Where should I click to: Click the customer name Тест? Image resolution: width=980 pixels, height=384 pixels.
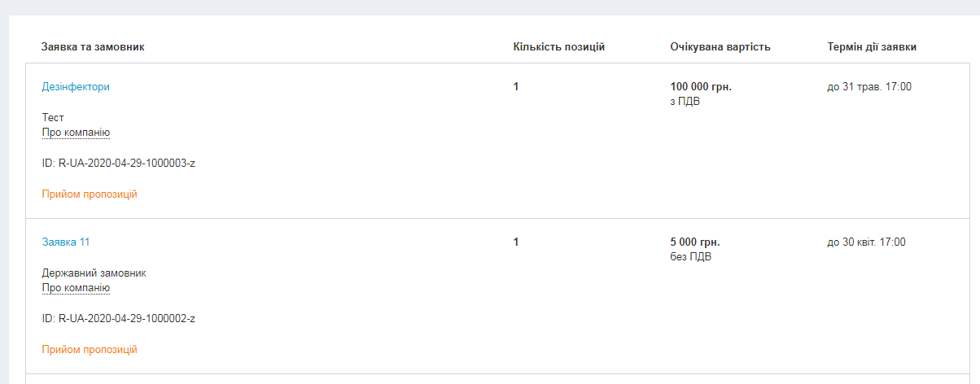click(x=53, y=118)
